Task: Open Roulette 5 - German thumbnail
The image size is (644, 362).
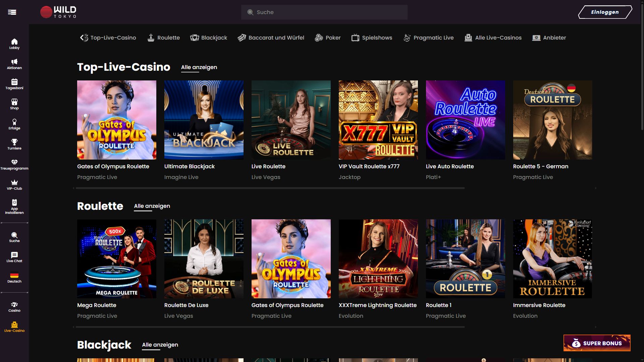Action: 553,120
